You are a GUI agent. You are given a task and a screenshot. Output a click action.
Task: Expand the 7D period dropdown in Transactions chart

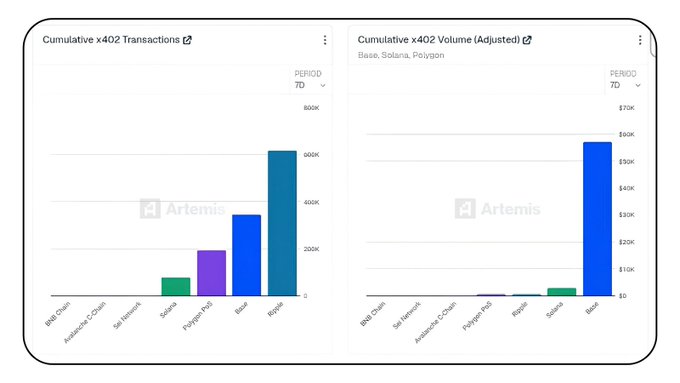pyautogui.click(x=310, y=85)
